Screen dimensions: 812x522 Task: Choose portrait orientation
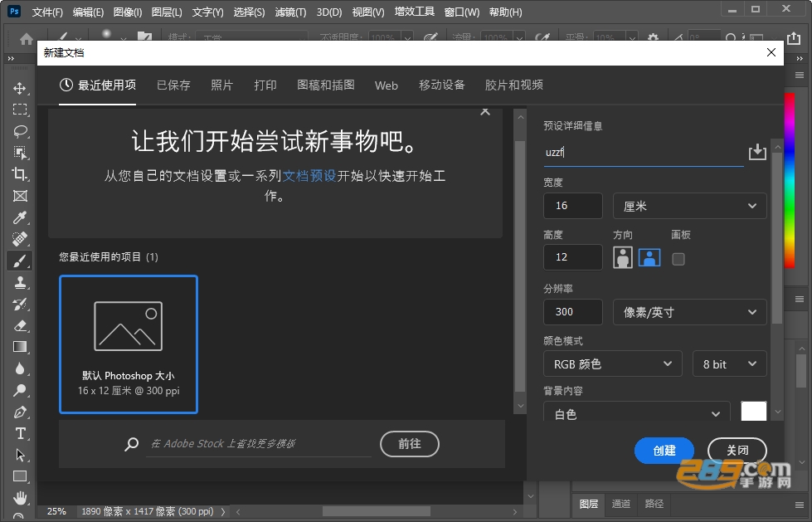click(622, 257)
